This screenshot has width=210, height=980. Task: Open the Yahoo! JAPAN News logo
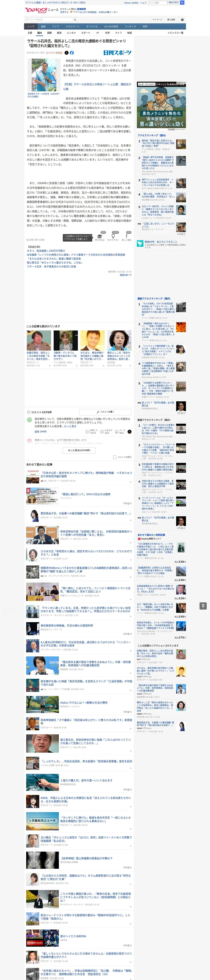(42, 10)
